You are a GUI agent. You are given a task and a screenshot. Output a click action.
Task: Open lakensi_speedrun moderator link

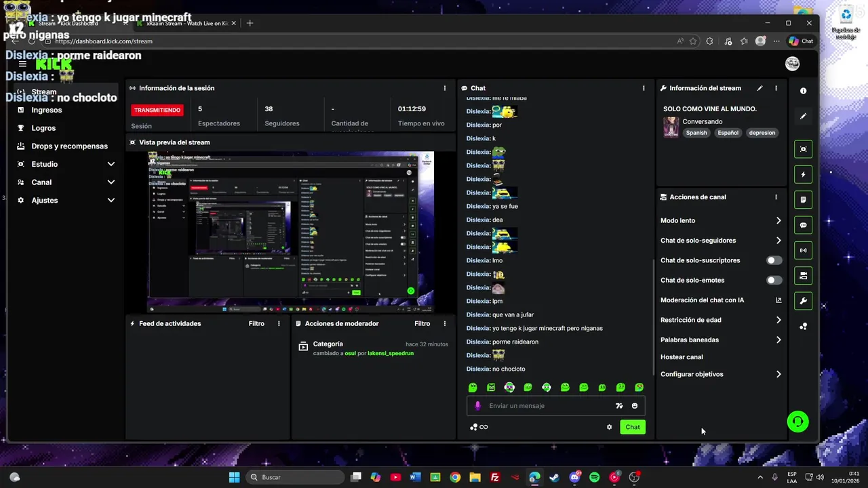[x=391, y=353]
